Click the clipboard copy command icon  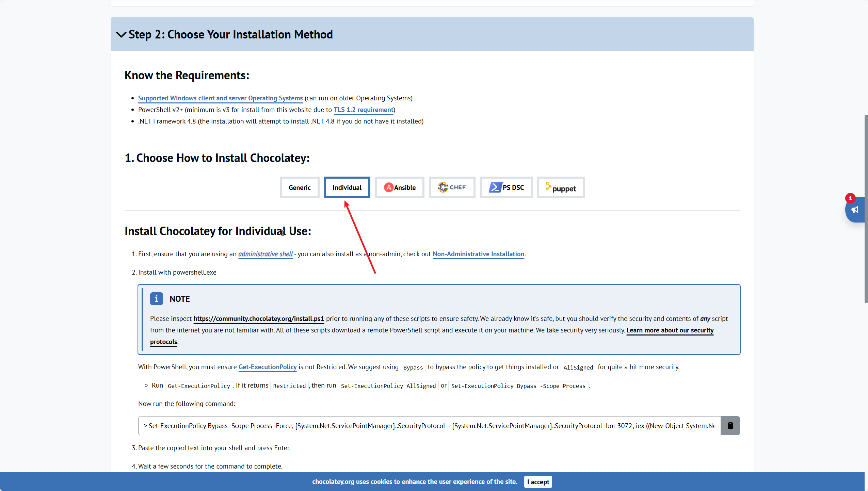point(730,425)
